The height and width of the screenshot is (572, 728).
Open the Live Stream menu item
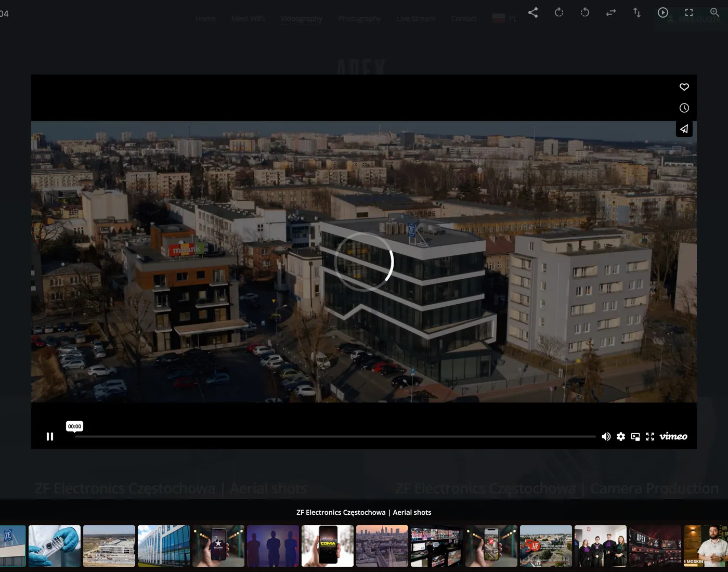pos(415,18)
